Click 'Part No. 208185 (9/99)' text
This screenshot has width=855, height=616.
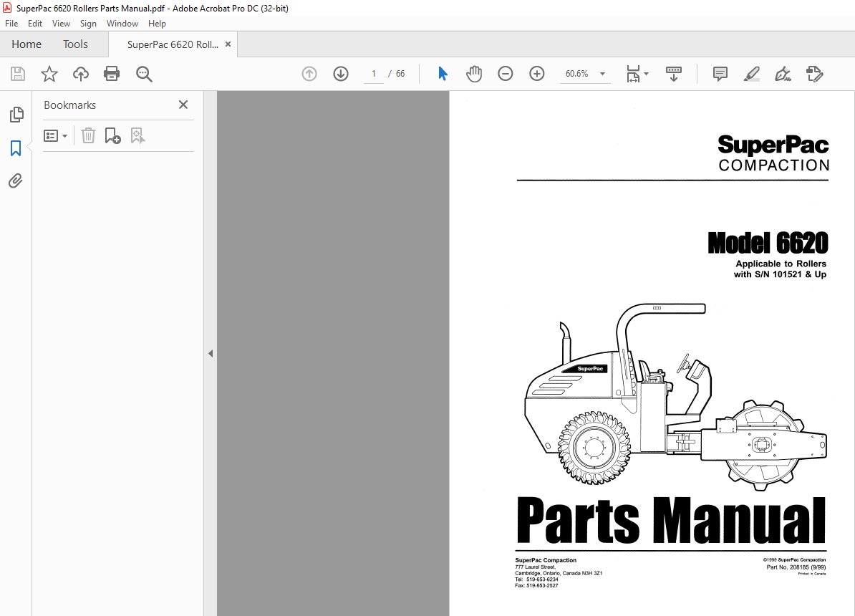pyautogui.click(x=796, y=567)
